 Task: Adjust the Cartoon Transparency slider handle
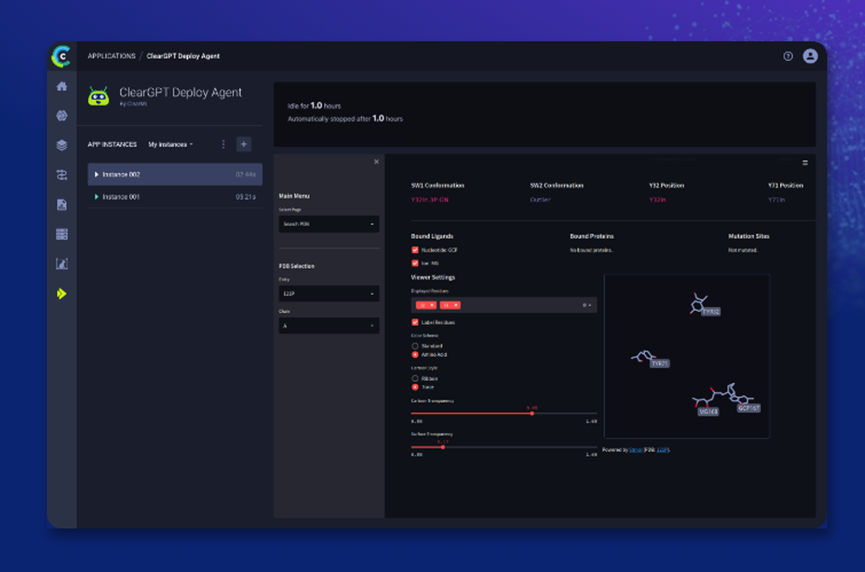point(532,413)
